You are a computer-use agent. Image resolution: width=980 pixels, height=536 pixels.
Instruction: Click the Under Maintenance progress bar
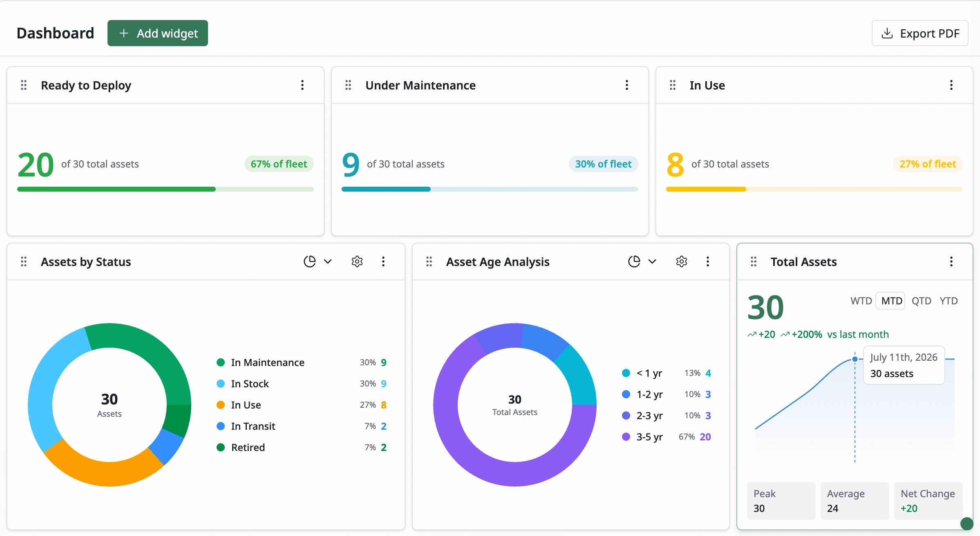[490, 189]
